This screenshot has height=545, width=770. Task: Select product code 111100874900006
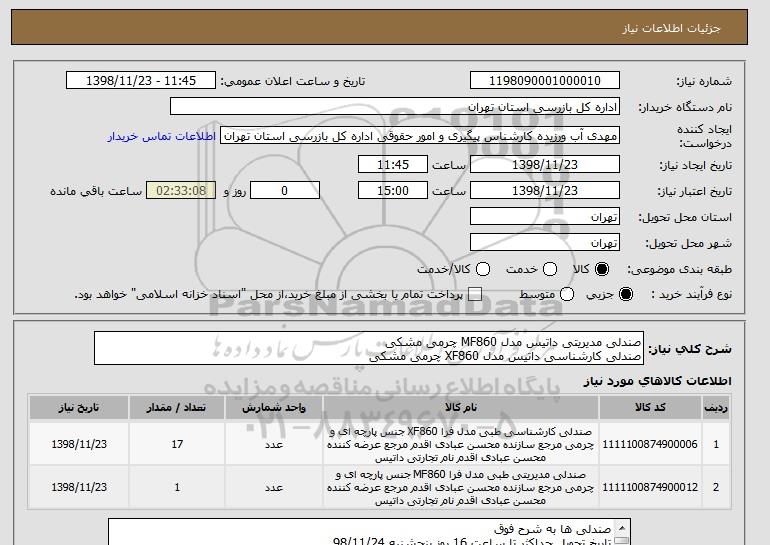[x=650, y=444]
